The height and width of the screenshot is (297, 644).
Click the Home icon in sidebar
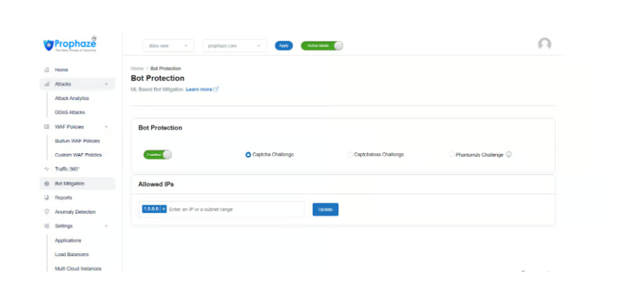pos(47,70)
